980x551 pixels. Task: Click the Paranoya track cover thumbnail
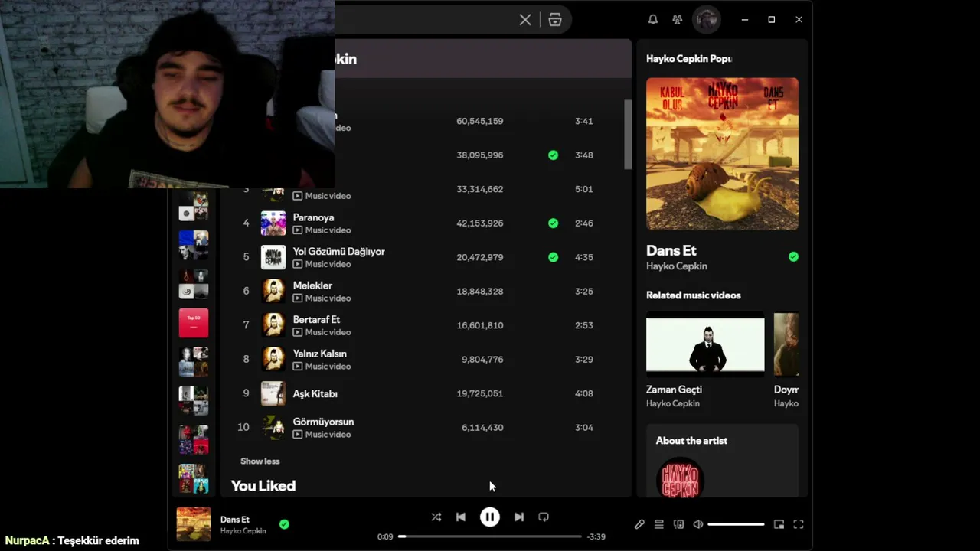273,223
